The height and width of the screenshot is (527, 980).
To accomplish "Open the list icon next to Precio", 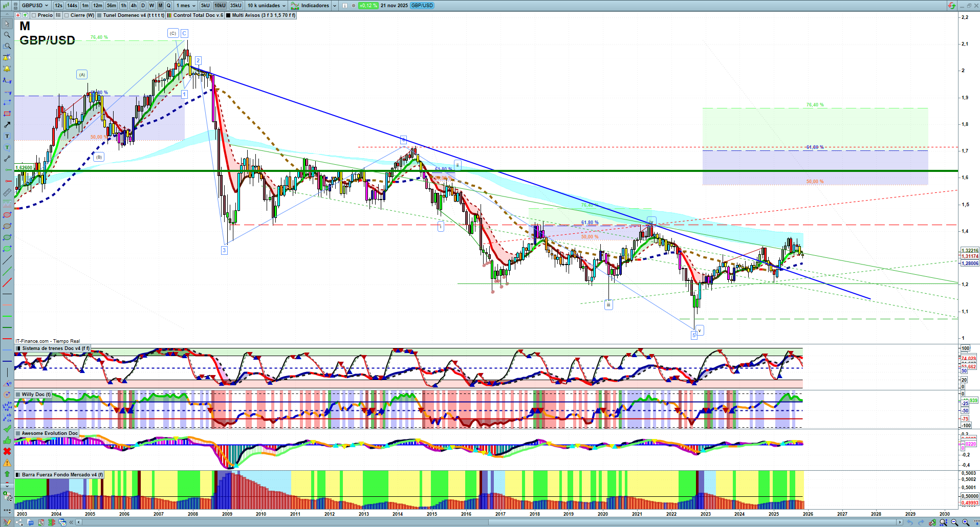I will [x=58, y=15].
